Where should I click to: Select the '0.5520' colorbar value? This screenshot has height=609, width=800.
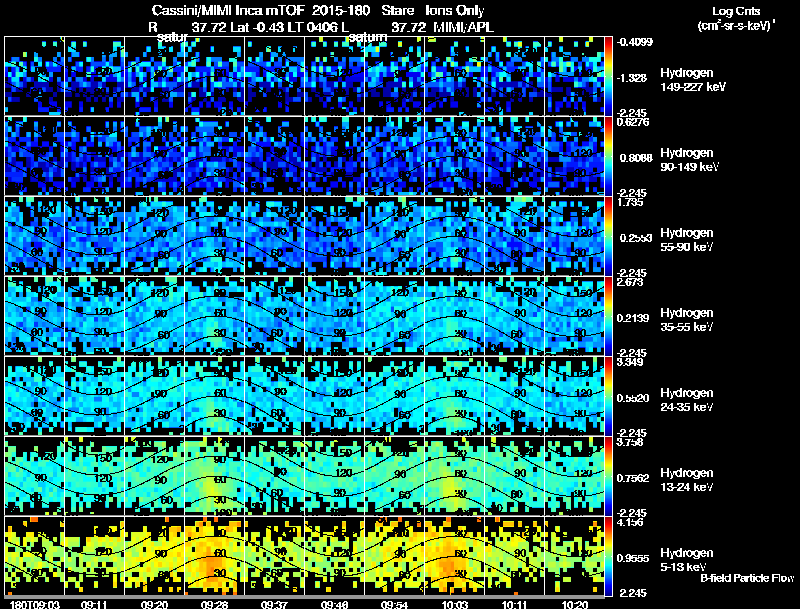point(633,398)
